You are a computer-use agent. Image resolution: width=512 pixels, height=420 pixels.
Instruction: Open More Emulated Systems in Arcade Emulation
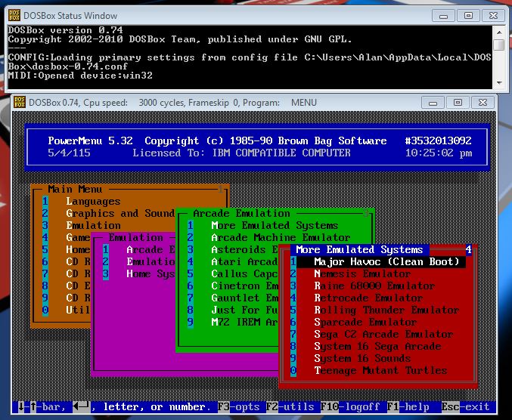click(275, 225)
